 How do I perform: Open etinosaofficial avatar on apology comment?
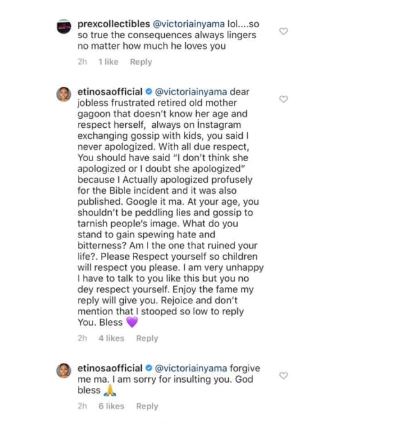coord(64,371)
